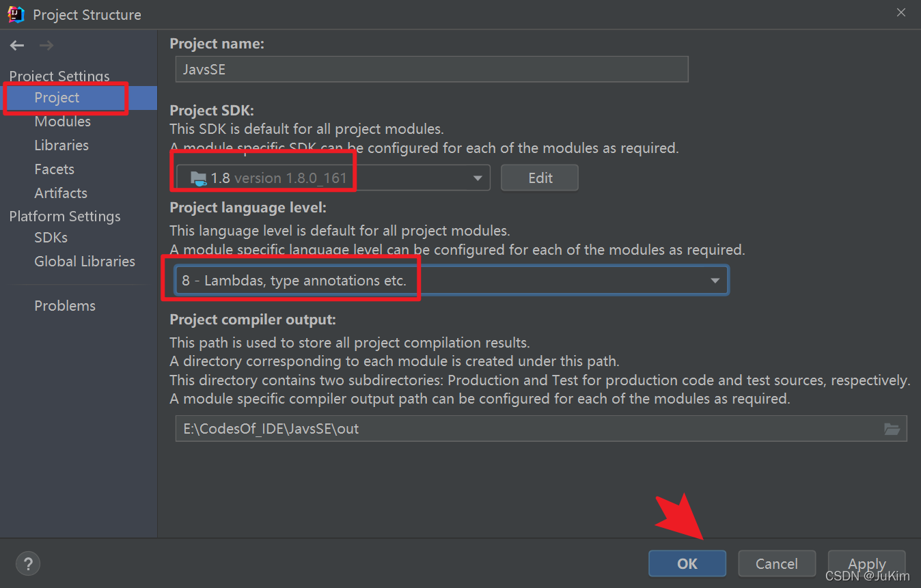Expand the Project SDK dropdown arrow
921x588 pixels.
(x=477, y=178)
